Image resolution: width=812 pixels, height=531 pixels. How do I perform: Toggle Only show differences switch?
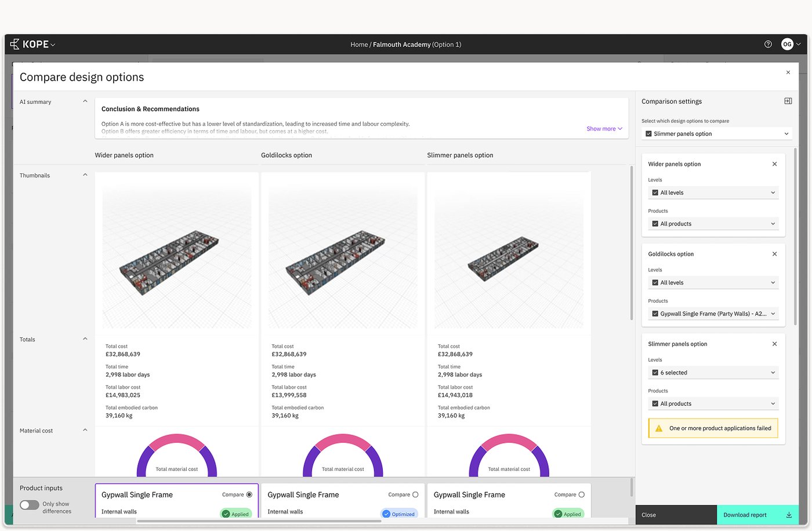[30, 505]
